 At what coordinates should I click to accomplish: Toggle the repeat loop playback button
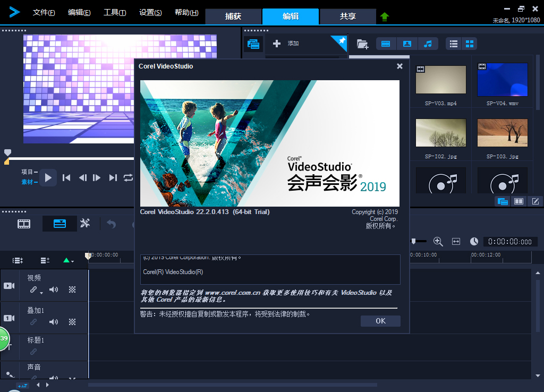click(x=128, y=178)
